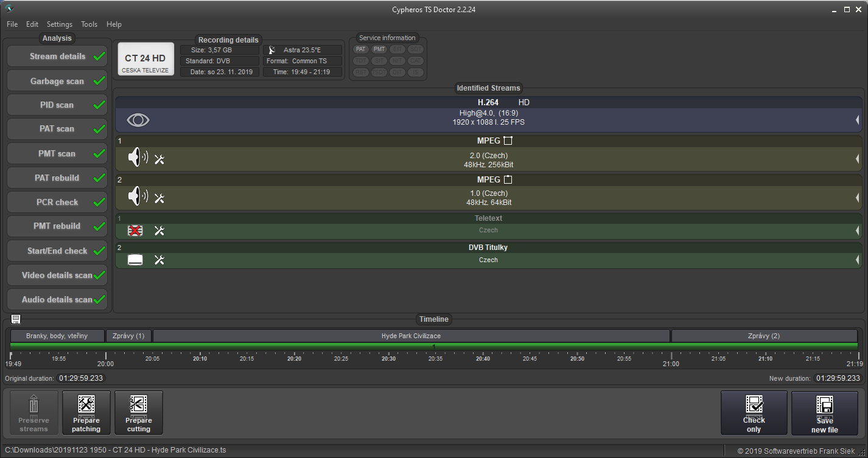Expand the audio stream 2 (64kBit) arrow
The width and height of the screenshot is (868, 458).
pyautogui.click(x=857, y=198)
